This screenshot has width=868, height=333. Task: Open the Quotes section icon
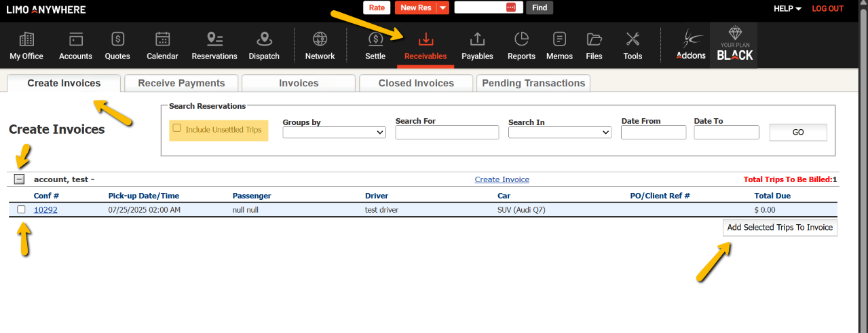tap(117, 39)
